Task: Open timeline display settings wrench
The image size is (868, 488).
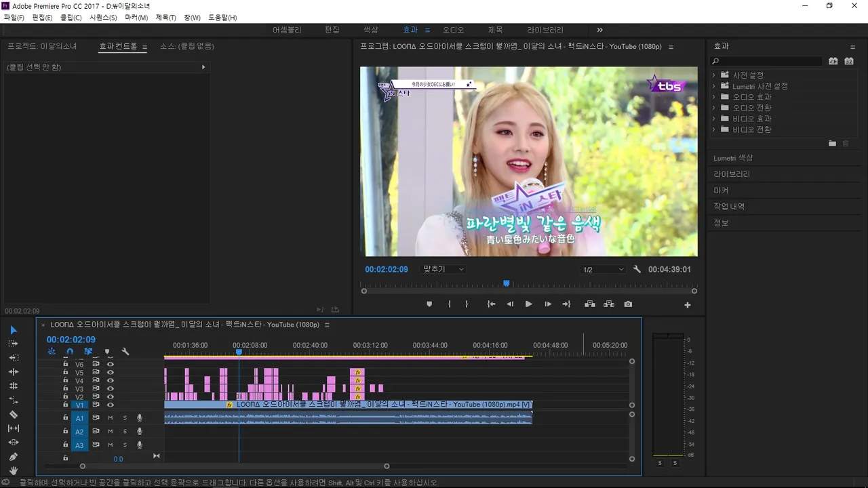Action: click(125, 352)
